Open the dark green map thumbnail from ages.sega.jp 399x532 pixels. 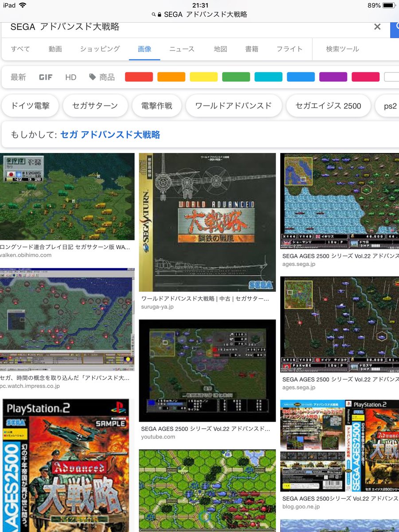[x=340, y=325]
